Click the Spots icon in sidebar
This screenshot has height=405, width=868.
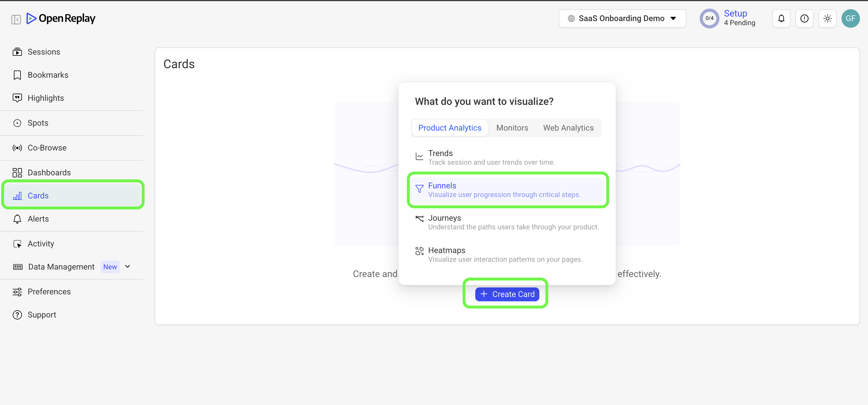[x=17, y=123]
